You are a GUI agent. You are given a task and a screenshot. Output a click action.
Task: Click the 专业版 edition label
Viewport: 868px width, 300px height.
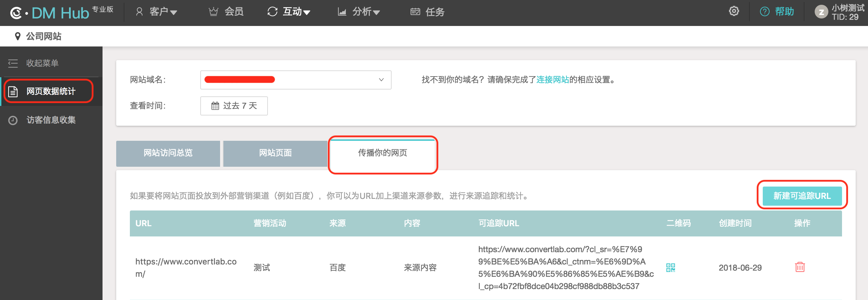pyautogui.click(x=103, y=9)
